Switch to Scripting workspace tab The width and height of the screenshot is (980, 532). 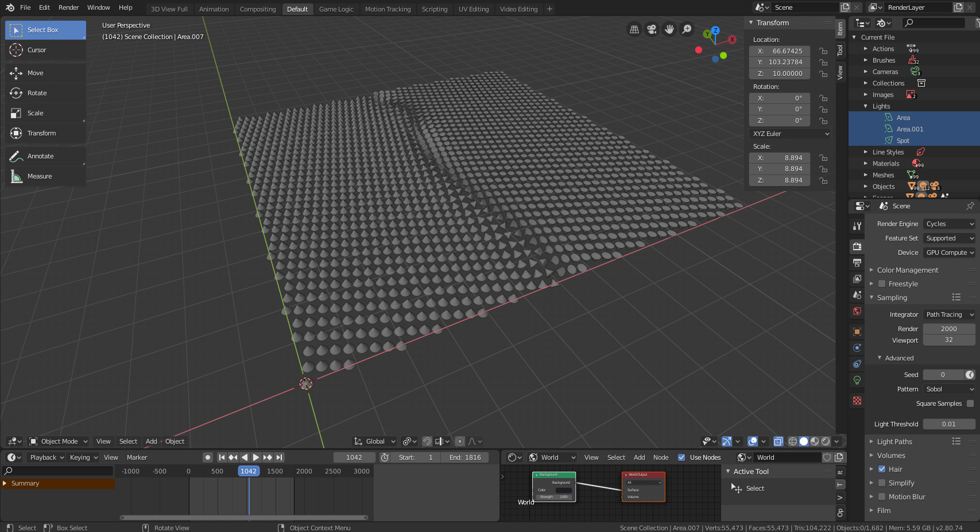click(x=435, y=9)
